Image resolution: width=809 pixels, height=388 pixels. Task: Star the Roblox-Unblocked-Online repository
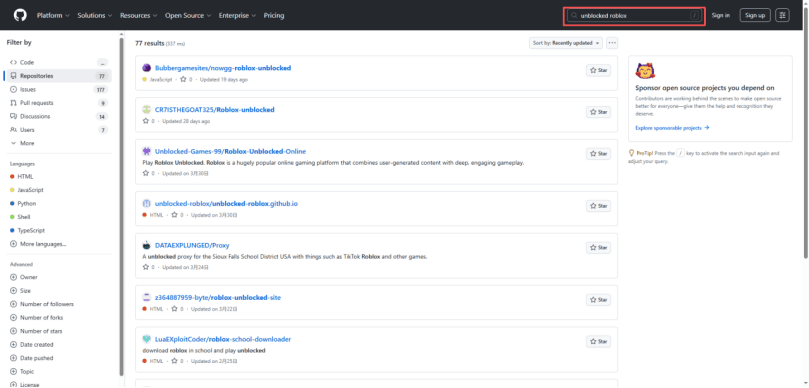point(598,154)
